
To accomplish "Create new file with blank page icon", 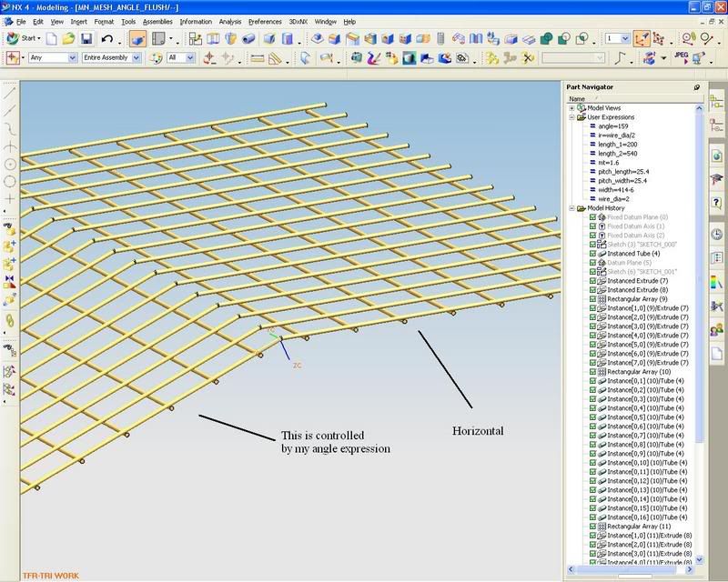I will tap(52, 39).
